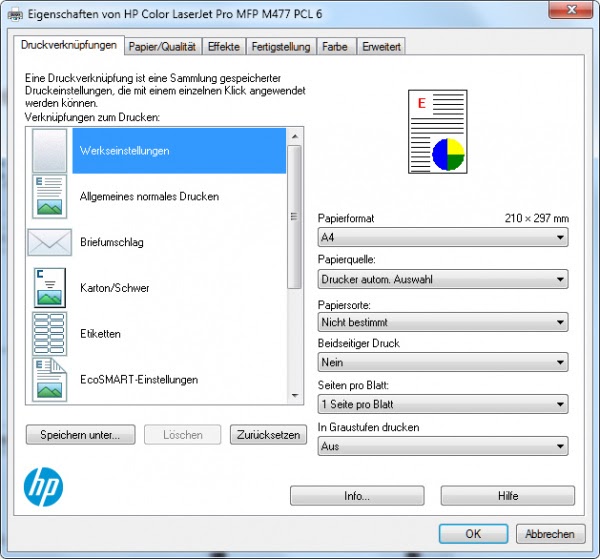Viewport: 600px width, 559px height.
Task: Click the Allgemeines normales Drucken shortcut icon
Action: 49,197
